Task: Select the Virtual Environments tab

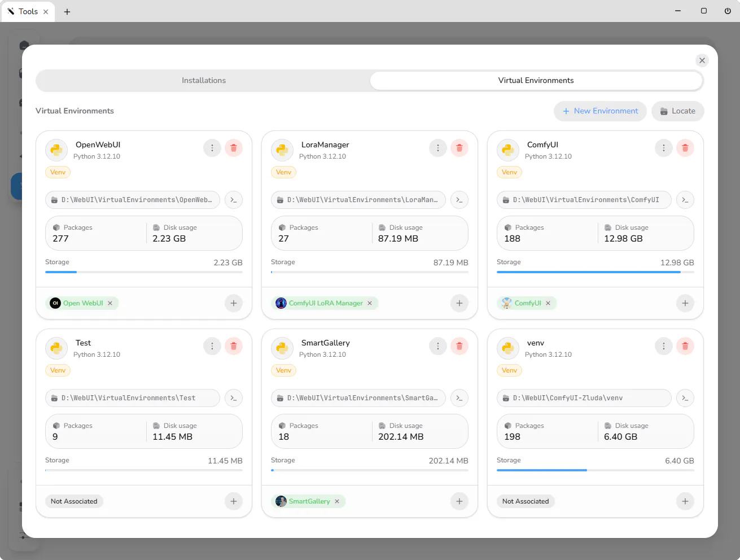Action: tap(536, 81)
